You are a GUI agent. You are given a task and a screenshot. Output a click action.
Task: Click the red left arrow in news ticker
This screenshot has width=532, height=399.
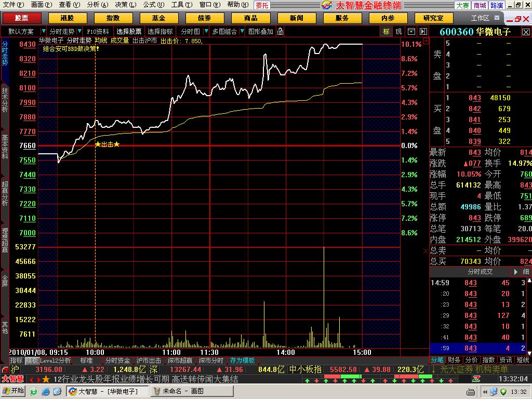coord(32,379)
